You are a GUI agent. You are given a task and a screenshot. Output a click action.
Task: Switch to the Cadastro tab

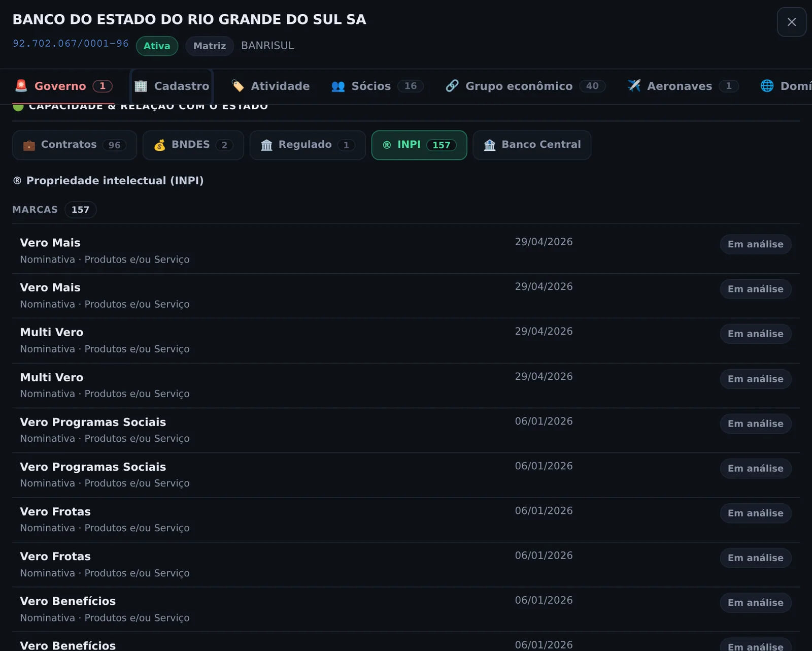[x=172, y=86]
